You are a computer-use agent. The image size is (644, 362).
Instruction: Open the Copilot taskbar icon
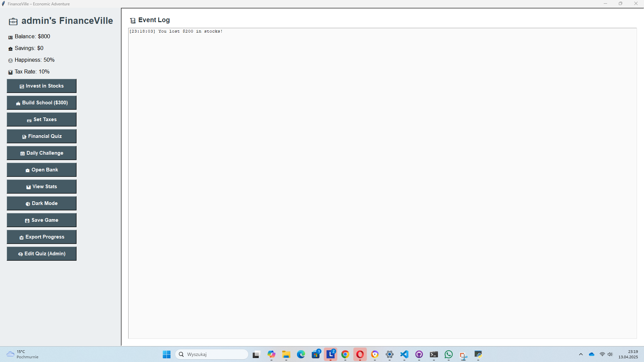tap(271, 354)
